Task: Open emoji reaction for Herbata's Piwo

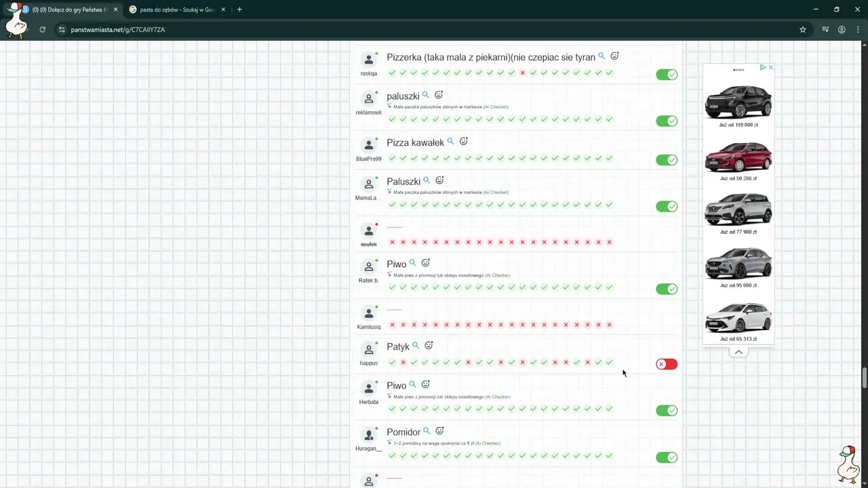Action: (426, 384)
